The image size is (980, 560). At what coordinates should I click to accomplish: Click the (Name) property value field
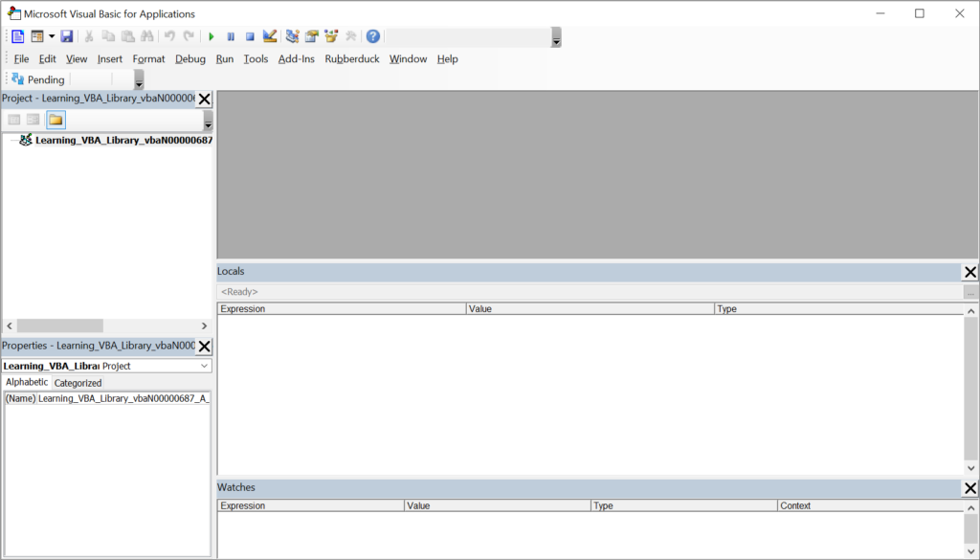click(x=123, y=398)
